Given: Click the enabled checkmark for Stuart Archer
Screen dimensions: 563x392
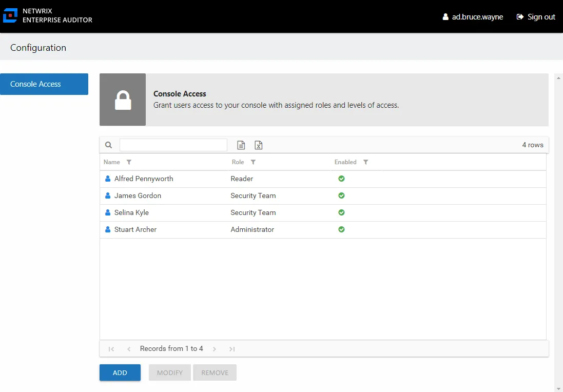Looking at the screenshot, I should pos(341,229).
